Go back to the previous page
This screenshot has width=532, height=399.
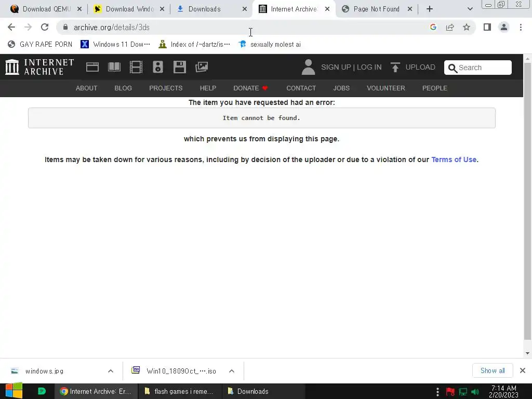coord(11,27)
